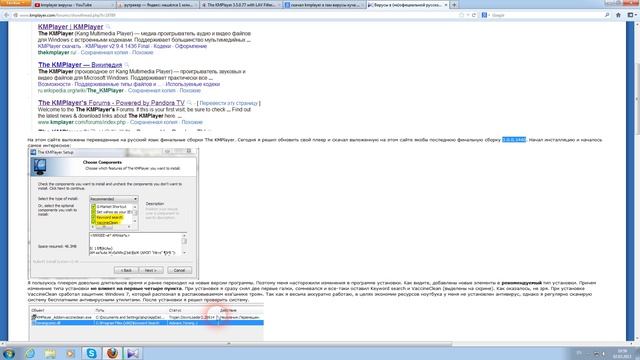The height and width of the screenshot is (360, 640).
Task: Click the 'Оформление' sublink under first result
Action: point(191,46)
